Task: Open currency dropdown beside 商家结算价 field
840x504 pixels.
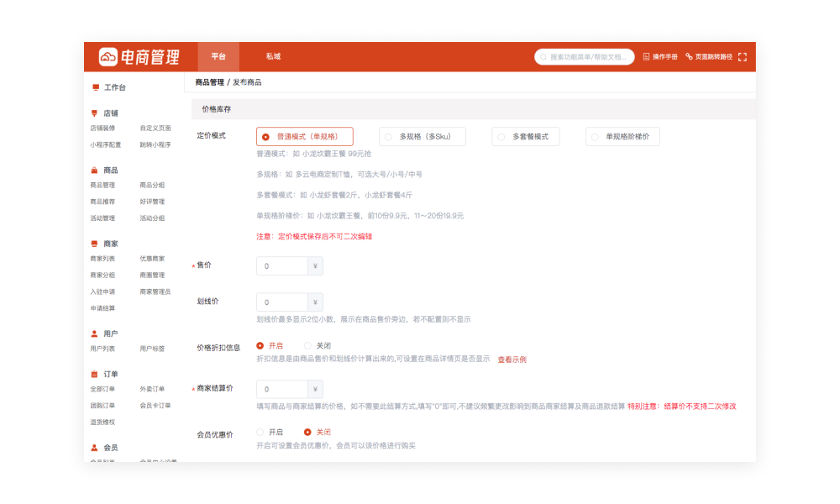Action: (x=316, y=389)
